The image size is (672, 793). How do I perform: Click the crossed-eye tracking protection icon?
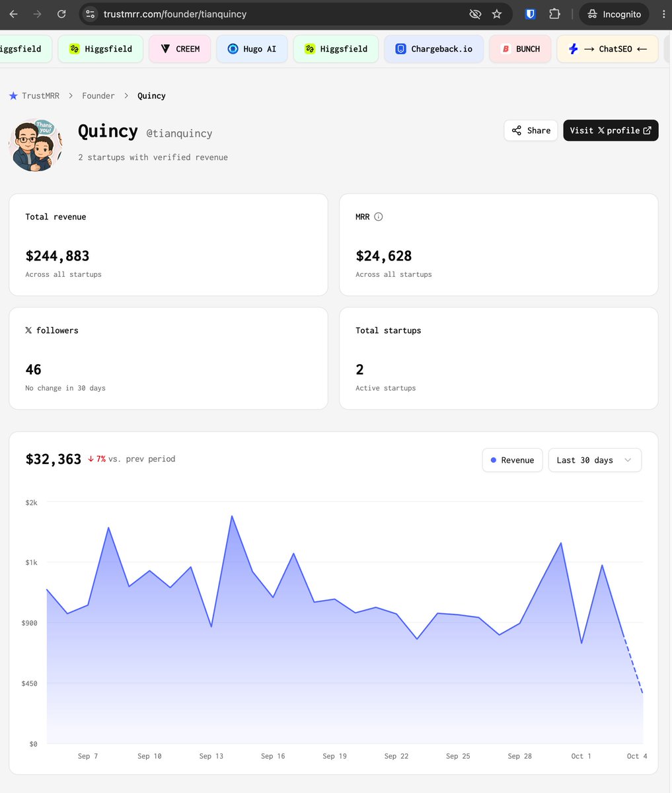[x=474, y=14]
